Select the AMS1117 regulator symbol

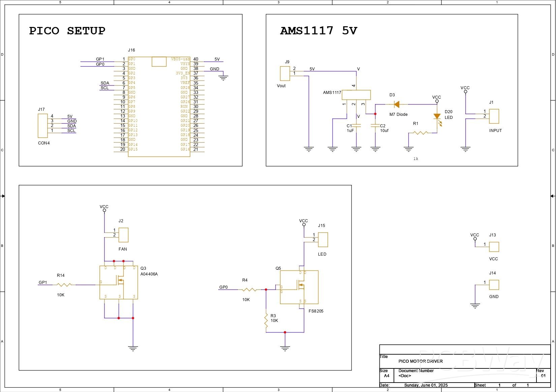(356, 95)
